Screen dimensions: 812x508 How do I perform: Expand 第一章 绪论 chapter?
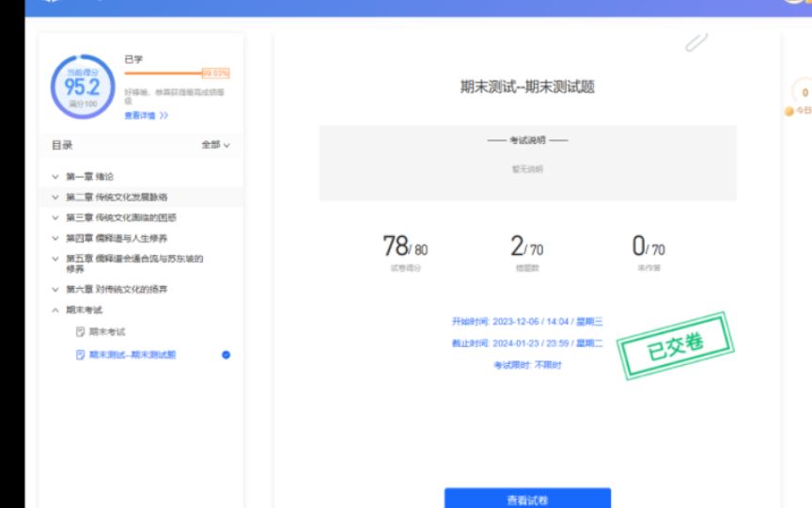[x=55, y=177]
